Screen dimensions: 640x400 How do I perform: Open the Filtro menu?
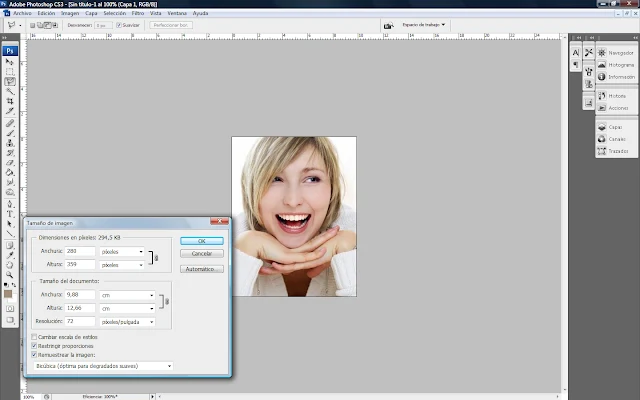138,13
